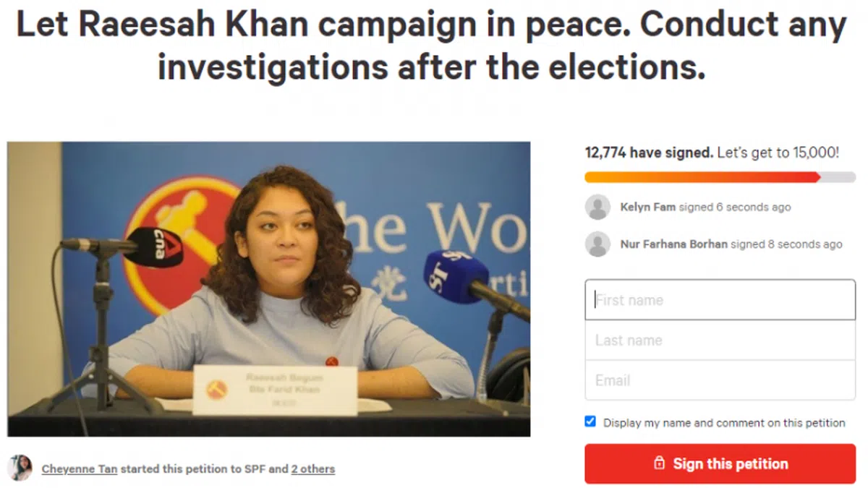This screenshot has width=868, height=488.
Task: Click into the Last name field
Action: pyautogui.click(x=720, y=340)
